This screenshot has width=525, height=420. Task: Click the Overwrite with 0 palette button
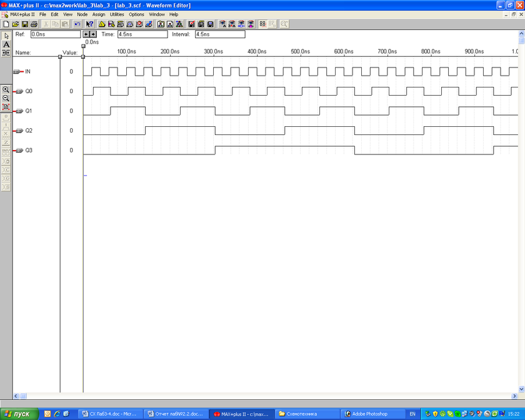click(6, 117)
